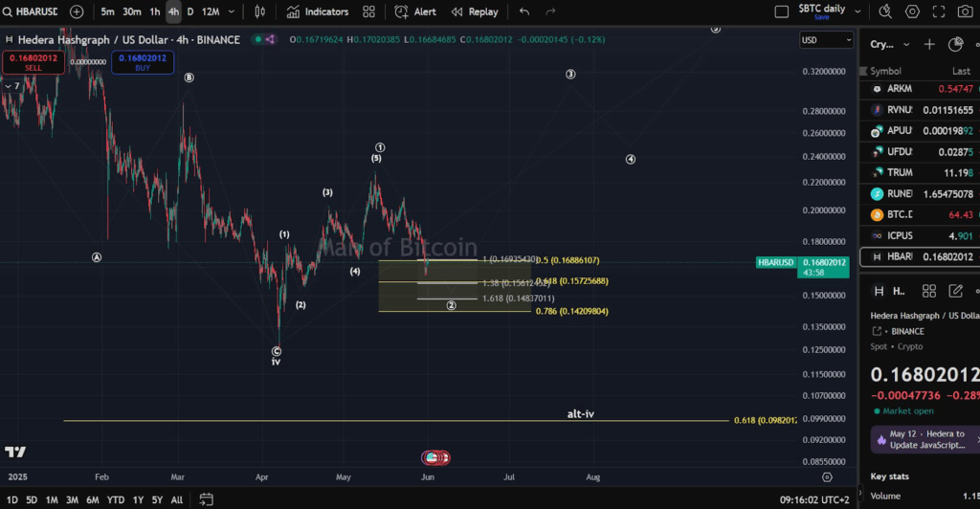Image resolution: width=980 pixels, height=509 pixels.
Task: Take a chart snapshot with the camera icon
Action: coord(965,11)
